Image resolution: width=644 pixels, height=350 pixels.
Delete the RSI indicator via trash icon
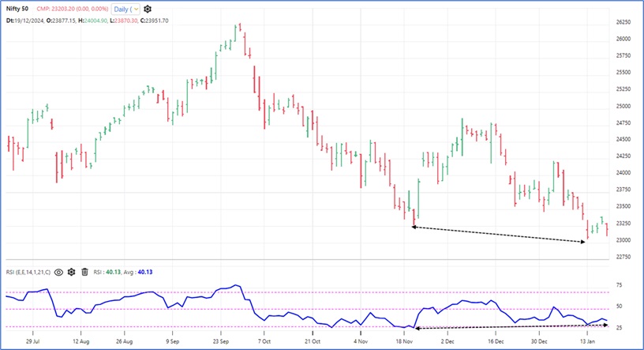[84, 272]
